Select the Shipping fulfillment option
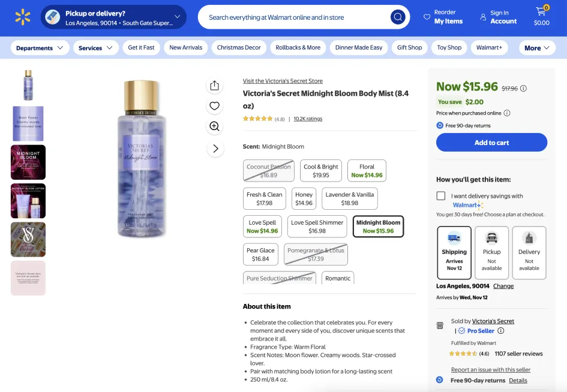The image size is (567, 392). point(454,252)
